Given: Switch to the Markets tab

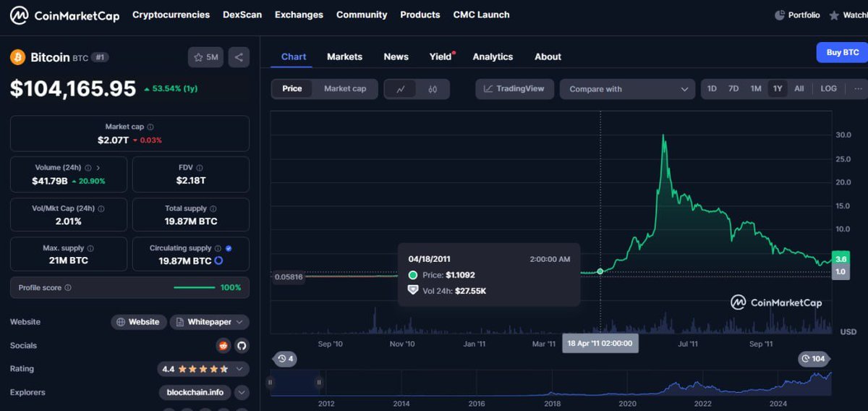Looking at the screenshot, I should (x=344, y=56).
